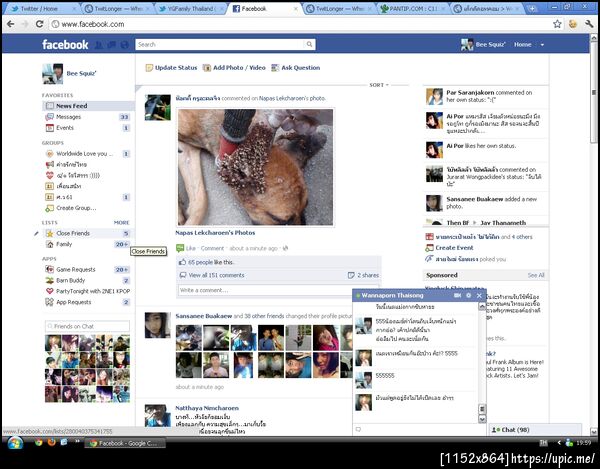600x469 pixels.
Task: Click the 2 shares icon
Action: (x=351, y=275)
